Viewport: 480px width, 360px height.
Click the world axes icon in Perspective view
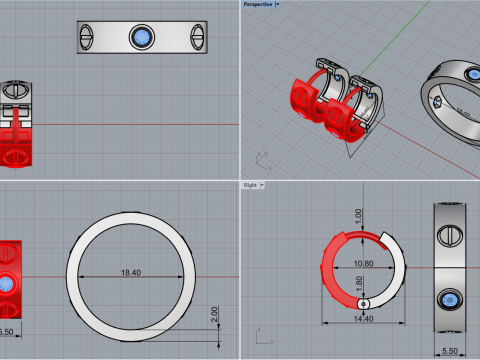click(x=263, y=161)
